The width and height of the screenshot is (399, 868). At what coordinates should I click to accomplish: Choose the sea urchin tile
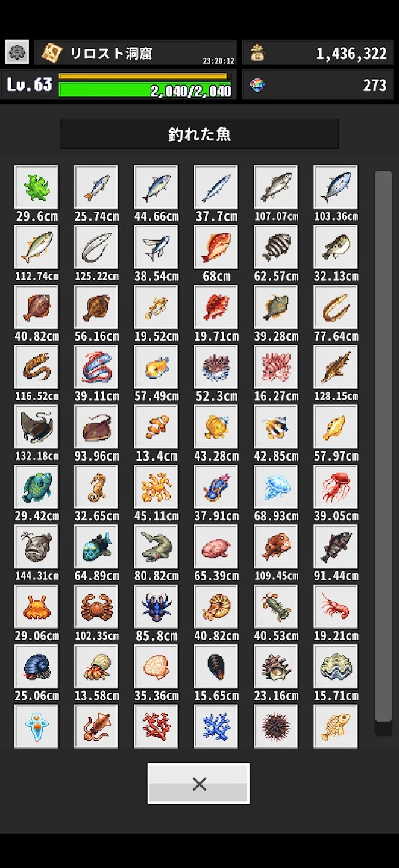(276, 726)
